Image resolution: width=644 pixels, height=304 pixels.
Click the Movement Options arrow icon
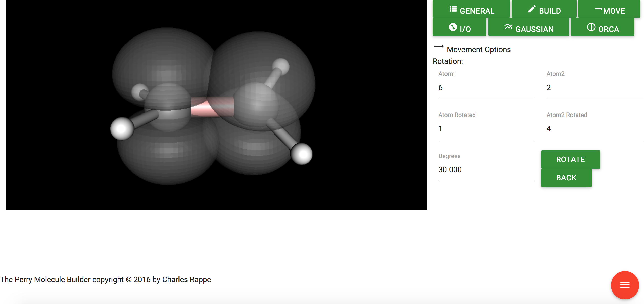click(x=439, y=46)
